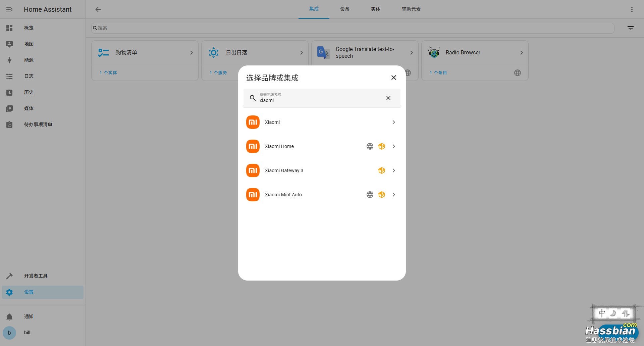Switch to the 集成 tab
This screenshot has height=346, width=644.
(x=314, y=9)
